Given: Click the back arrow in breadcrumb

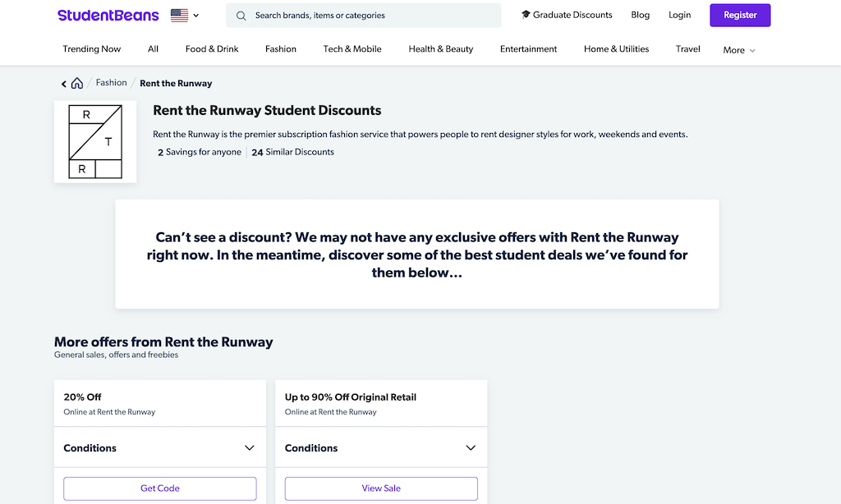Looking at the screenshot, I should 64,84.
